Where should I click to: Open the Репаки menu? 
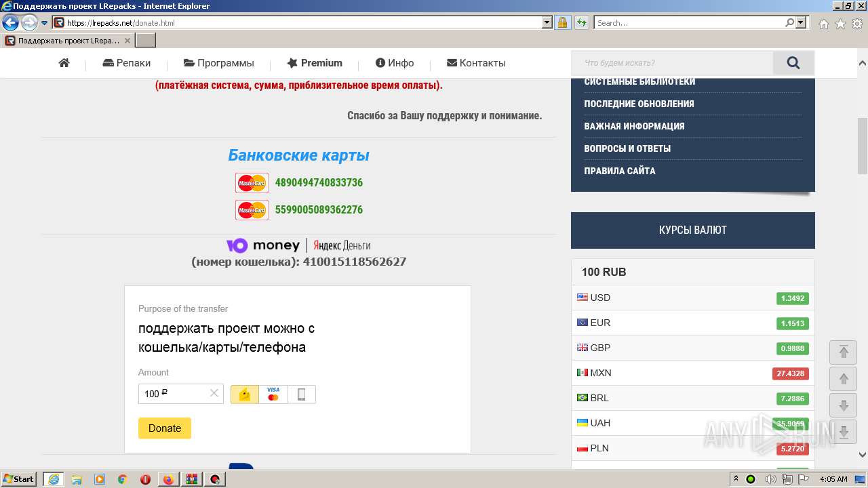[x=127, y=63]
